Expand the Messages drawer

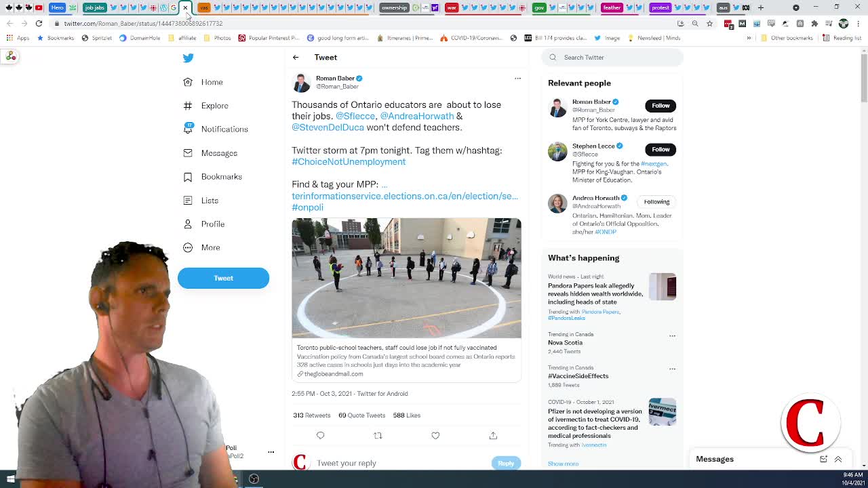pyautogui.click(x=838, y=460)
